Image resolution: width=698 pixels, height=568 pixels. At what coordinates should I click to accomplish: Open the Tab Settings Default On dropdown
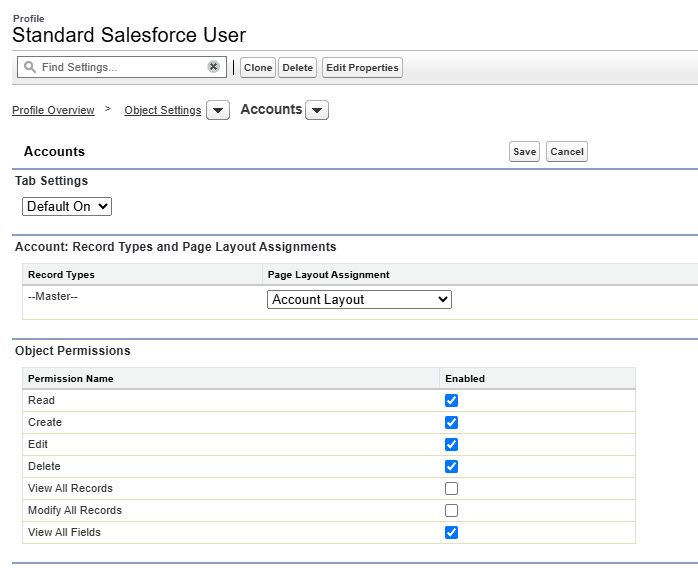pyautogui.click(x=67, y=206)
